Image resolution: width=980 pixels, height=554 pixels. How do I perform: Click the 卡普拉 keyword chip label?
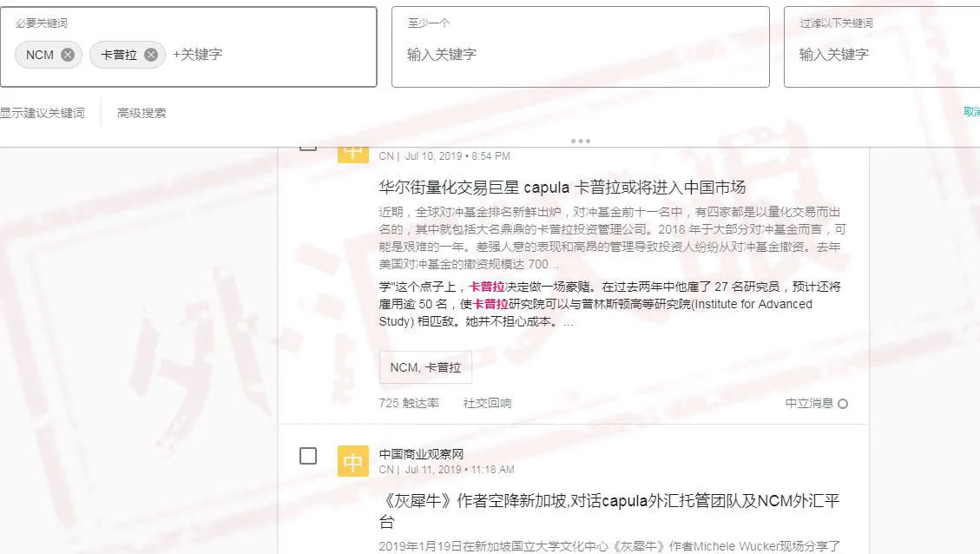[x=119, y=55]
